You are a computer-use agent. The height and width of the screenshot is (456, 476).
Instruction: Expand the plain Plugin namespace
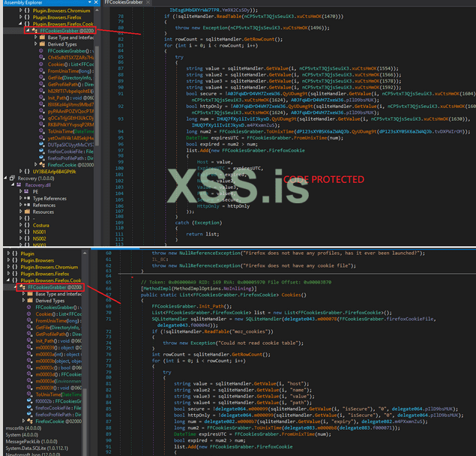(x=8, y=253)
